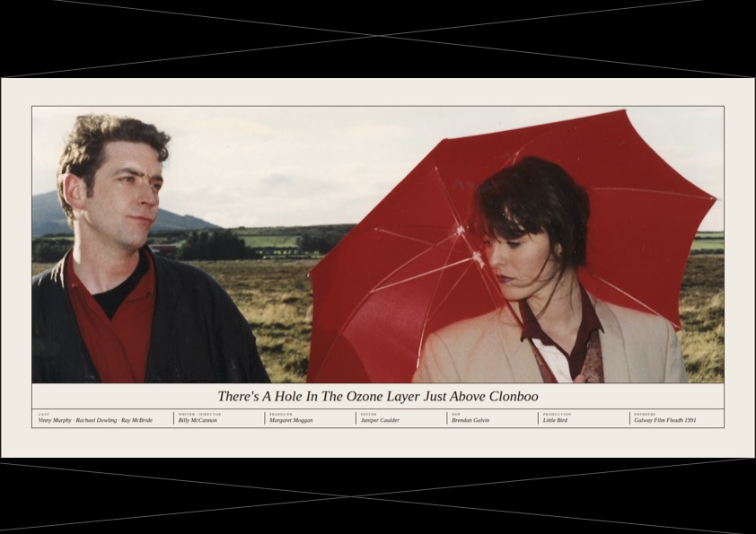Click the film title text below the photo
756x534 pixels.
[377, 396]
